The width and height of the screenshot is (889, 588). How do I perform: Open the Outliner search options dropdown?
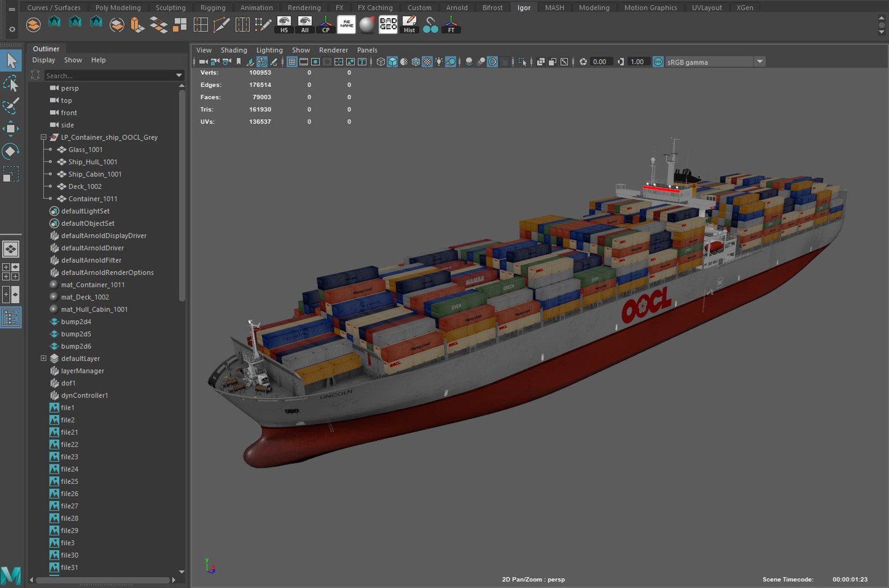coord(179,75)
